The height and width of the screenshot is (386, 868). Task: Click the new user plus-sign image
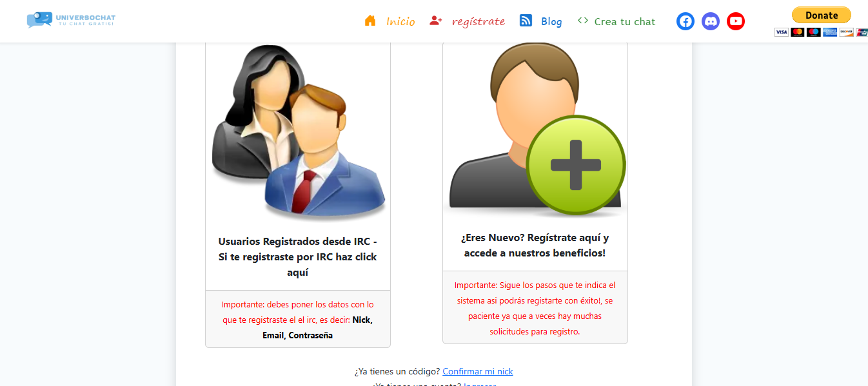tap(535, 130)
